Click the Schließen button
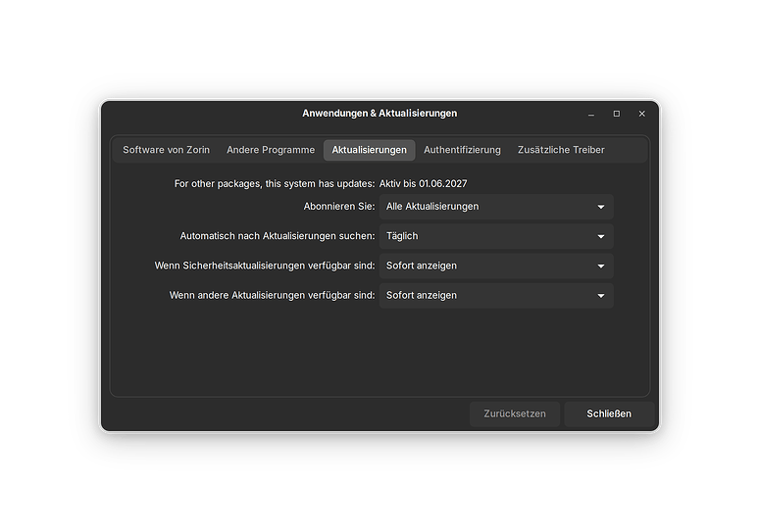This screenshot has height=532, width=760. click(x=609, y=413)
